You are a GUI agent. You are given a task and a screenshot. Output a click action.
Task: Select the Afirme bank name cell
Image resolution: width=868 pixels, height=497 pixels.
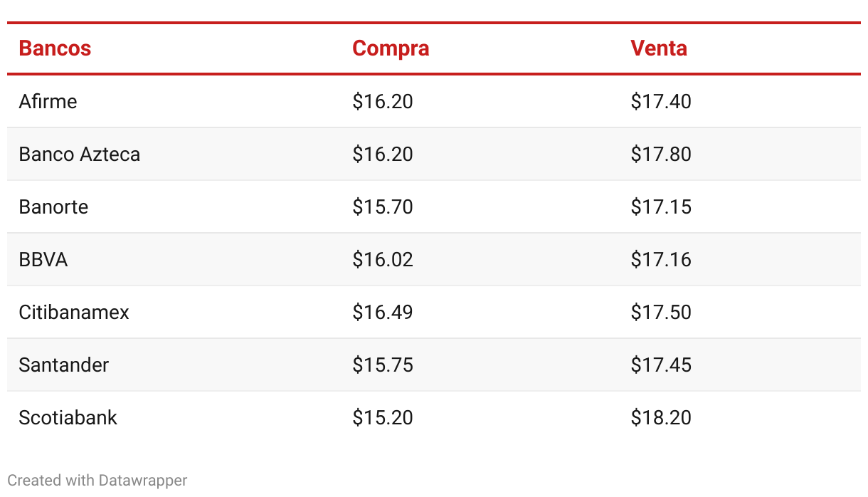pyautogui.click(x=48, y=101)
